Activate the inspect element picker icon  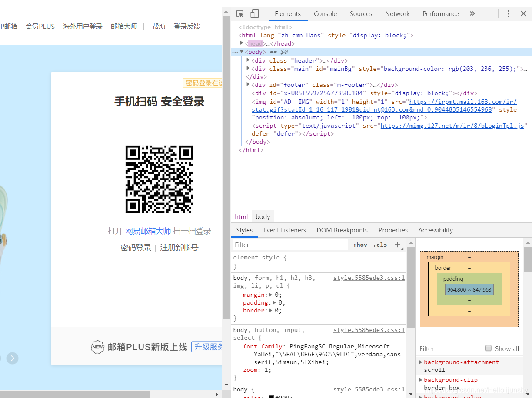[240, 13]
